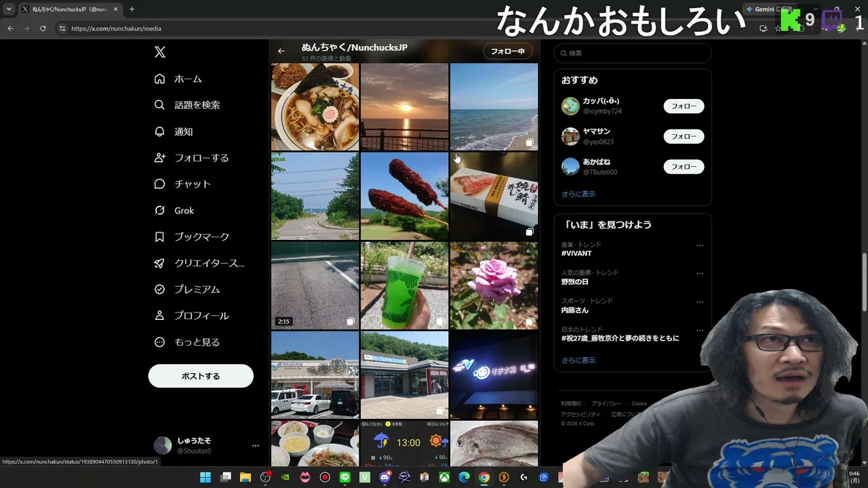Viewport: 868px width, 488px height.
Task: Open a new browser tab
Action: pos(132,9)
